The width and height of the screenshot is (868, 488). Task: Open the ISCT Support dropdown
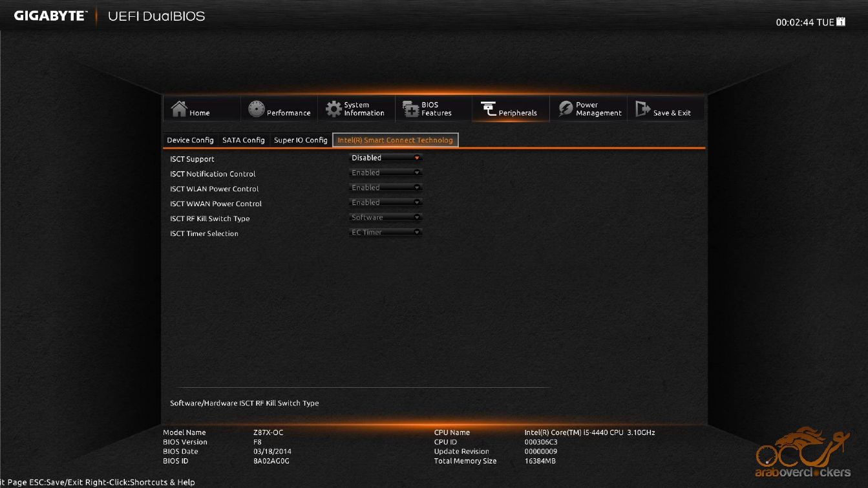pyautogui.click(x=385, y=158)
